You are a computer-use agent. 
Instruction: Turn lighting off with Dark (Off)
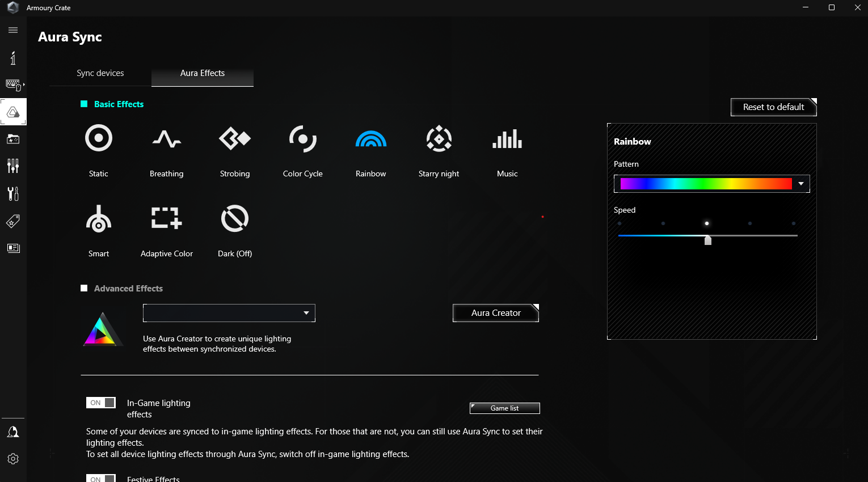click(x=235, y=218)
